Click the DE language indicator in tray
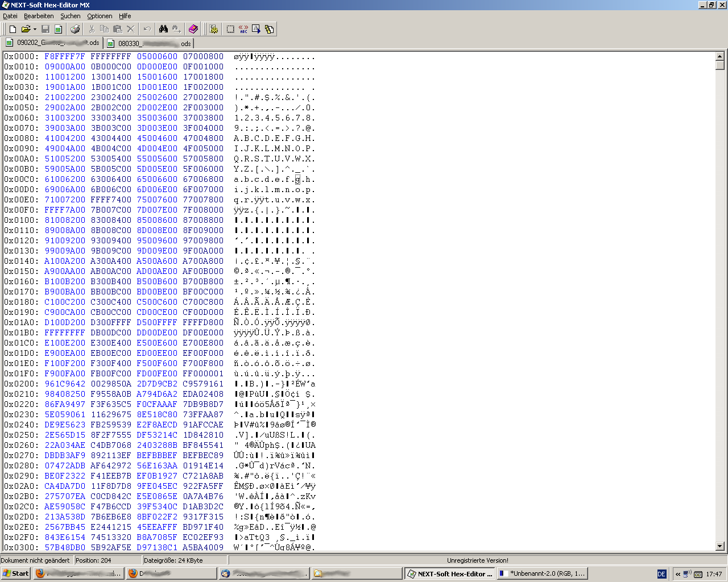The height and width of the screenshot is (582, 728). click(661, 574)
